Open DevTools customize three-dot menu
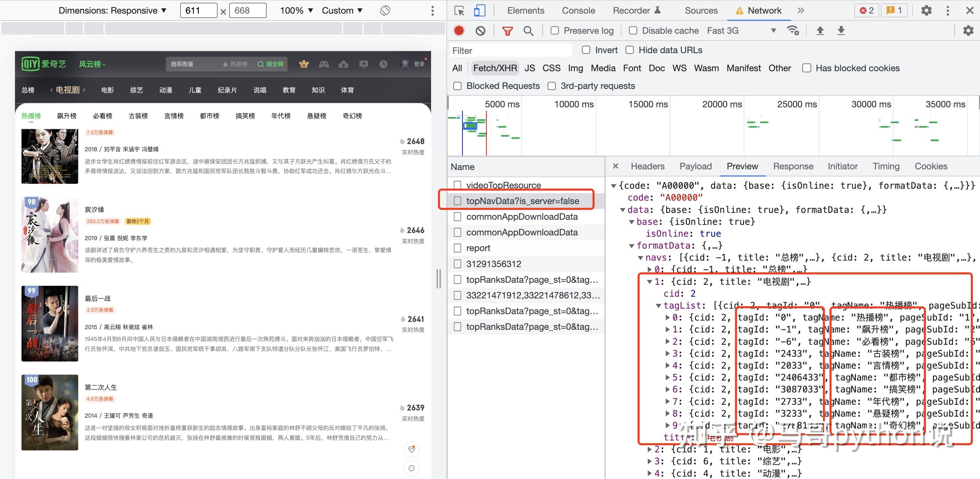The width and height of the screenshot is (980, 479). (948, 11)
